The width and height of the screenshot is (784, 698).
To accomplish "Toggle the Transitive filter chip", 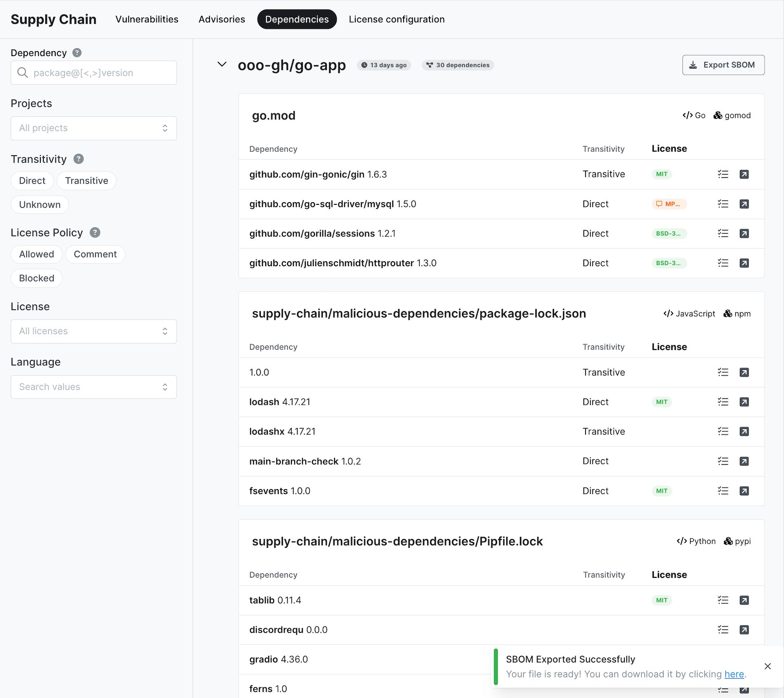I will [87, 181].
